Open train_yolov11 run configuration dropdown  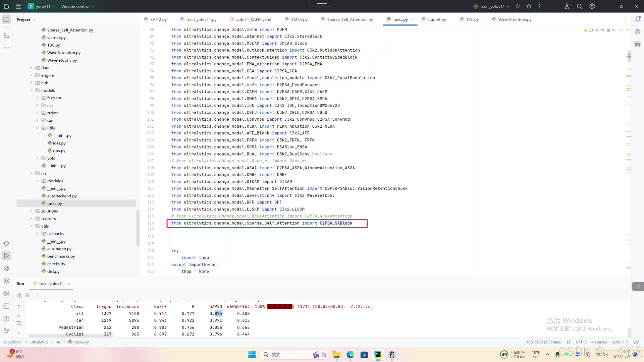coord(492,6)
